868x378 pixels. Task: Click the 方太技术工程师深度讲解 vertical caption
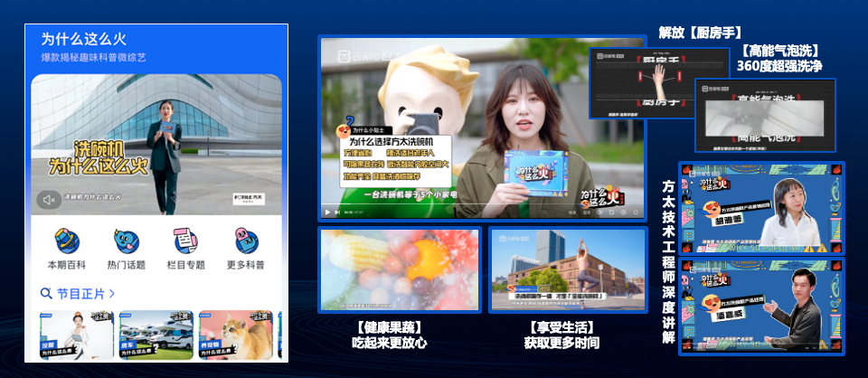(x=668, y=261)
